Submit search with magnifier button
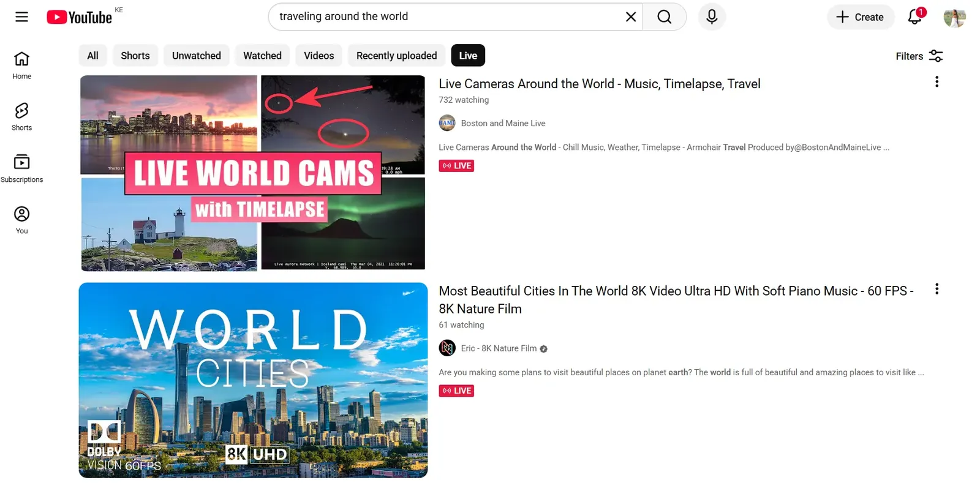 (x=665, y=17)
